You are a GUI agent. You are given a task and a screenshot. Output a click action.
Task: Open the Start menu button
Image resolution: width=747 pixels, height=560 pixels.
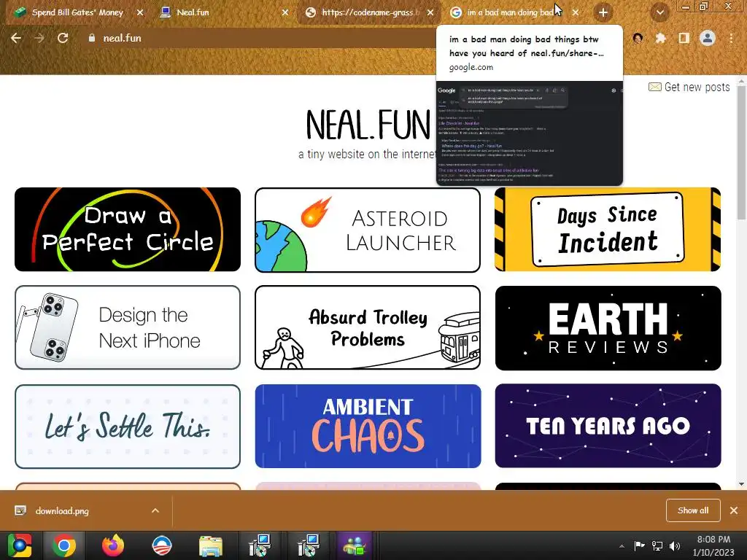20,545
